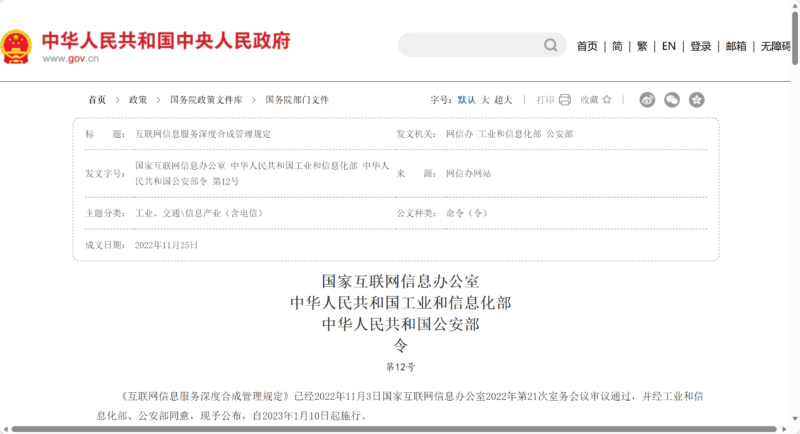Open 首页 in top navigation
Image resolution: width=800 pixels, height=434 pixels.
587,46
